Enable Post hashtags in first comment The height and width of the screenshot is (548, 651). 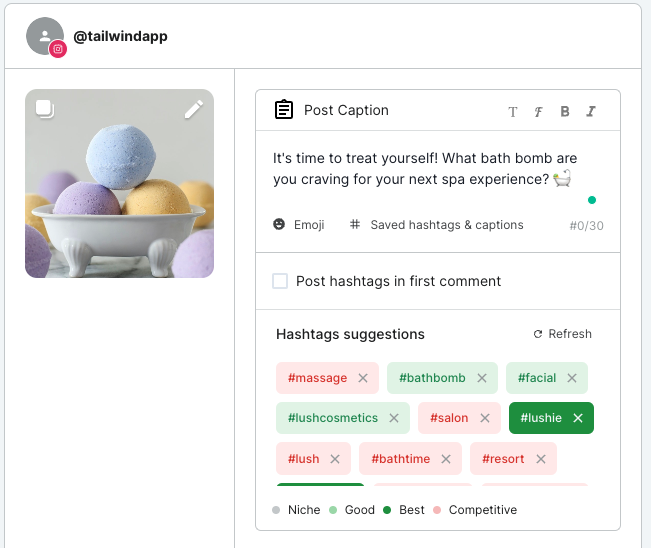click(281, 281)
